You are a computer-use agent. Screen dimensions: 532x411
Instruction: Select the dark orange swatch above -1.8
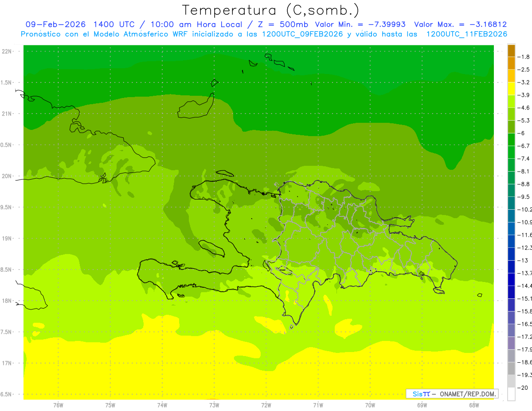[511, 51]
